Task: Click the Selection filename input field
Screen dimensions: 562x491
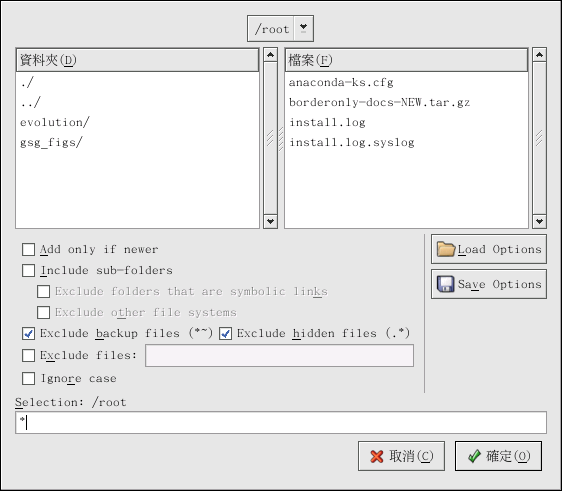Action: pos(281,423)
